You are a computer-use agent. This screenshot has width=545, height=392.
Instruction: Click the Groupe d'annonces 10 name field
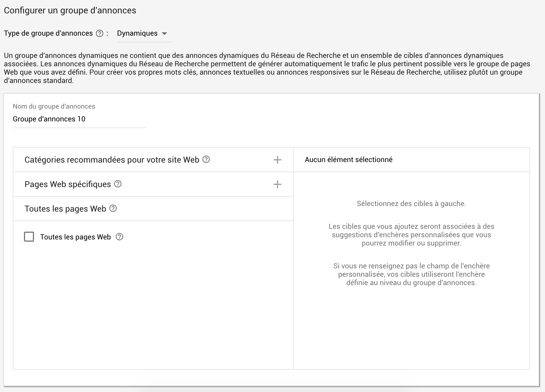(x=79, y=119)
